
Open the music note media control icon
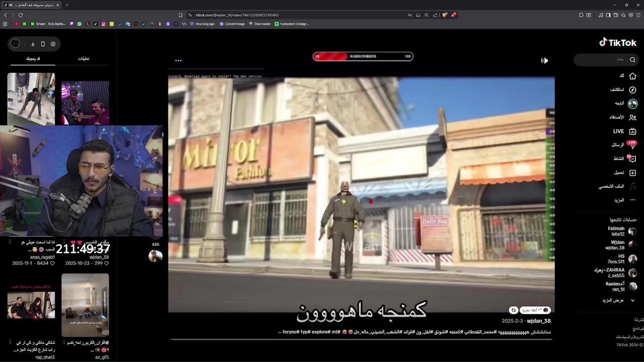point(601,15)
